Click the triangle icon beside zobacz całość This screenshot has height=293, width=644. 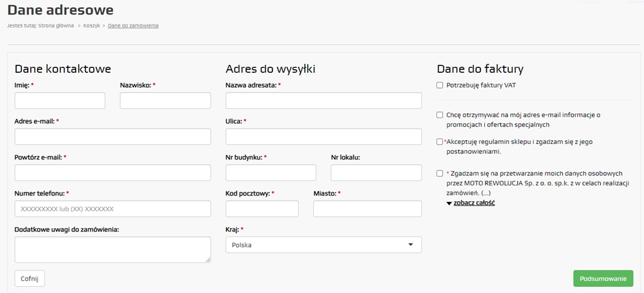click(x=449, y=203)
